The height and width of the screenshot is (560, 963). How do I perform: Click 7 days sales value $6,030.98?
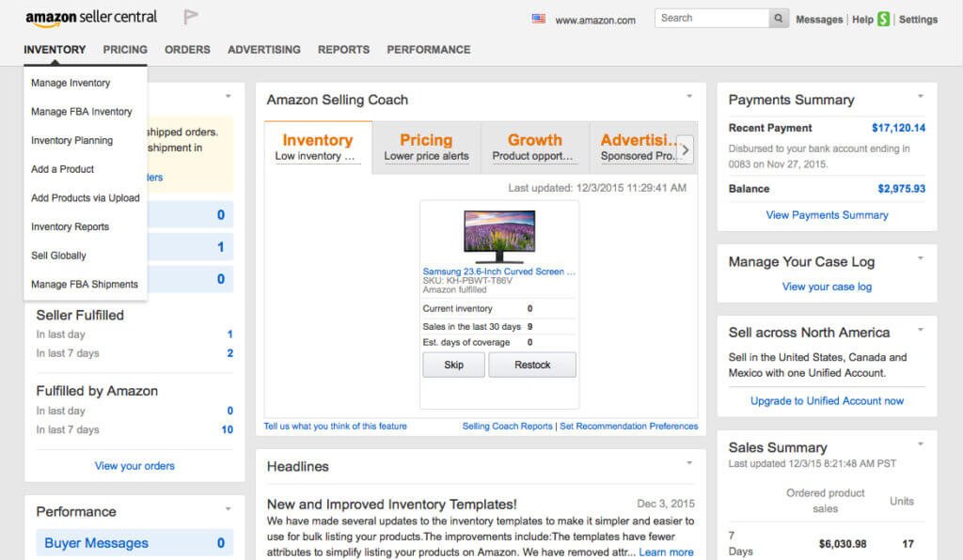[x=843, y=544]
